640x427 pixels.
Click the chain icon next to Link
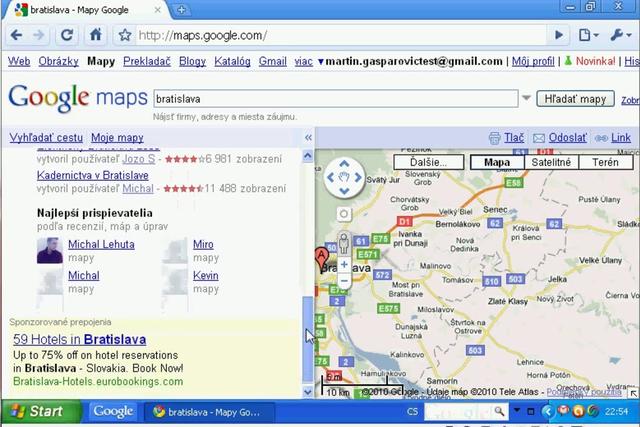pos(601,138)
